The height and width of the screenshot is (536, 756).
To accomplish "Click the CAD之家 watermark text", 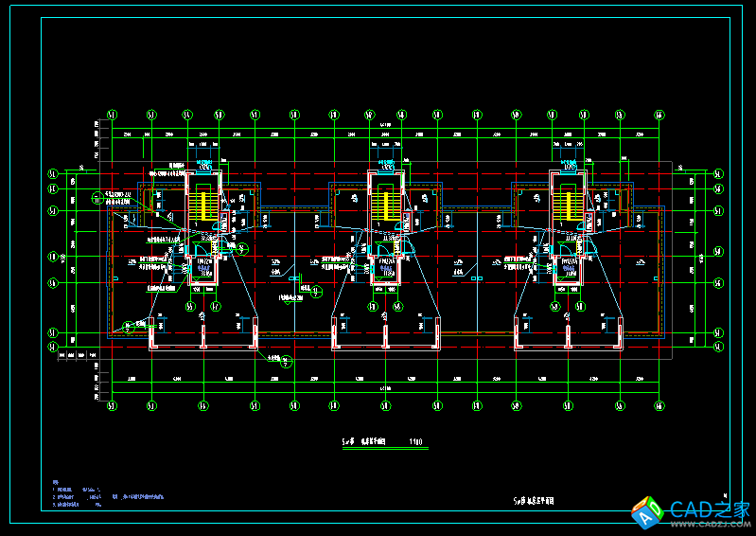I will 697,509.
